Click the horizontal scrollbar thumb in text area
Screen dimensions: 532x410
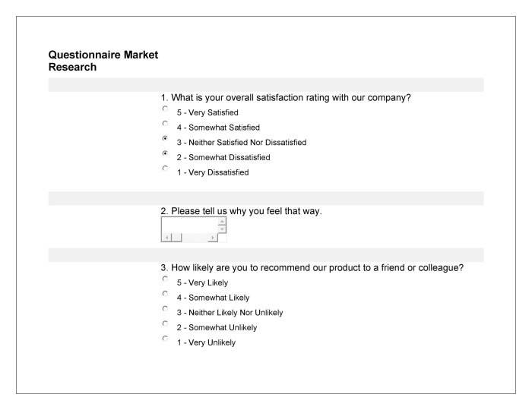[x=176, y=238]
